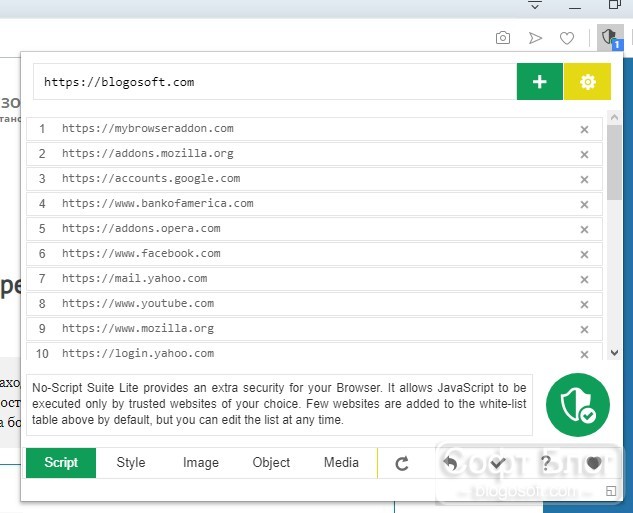Select the https://mail.yahoo.com row text
The width and height of the screenshot is (633, 513).
click(134, 279)
